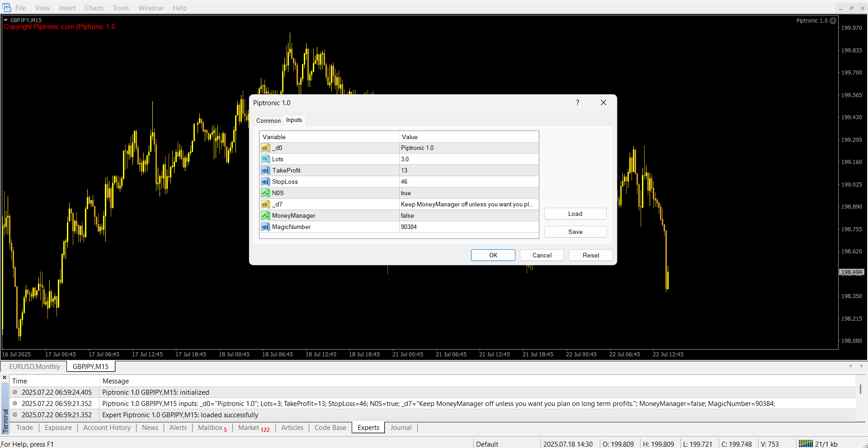Screen dimensions: 868x448
Task: Click the log icon for the initialized message
Action: [x=15, y=392]
